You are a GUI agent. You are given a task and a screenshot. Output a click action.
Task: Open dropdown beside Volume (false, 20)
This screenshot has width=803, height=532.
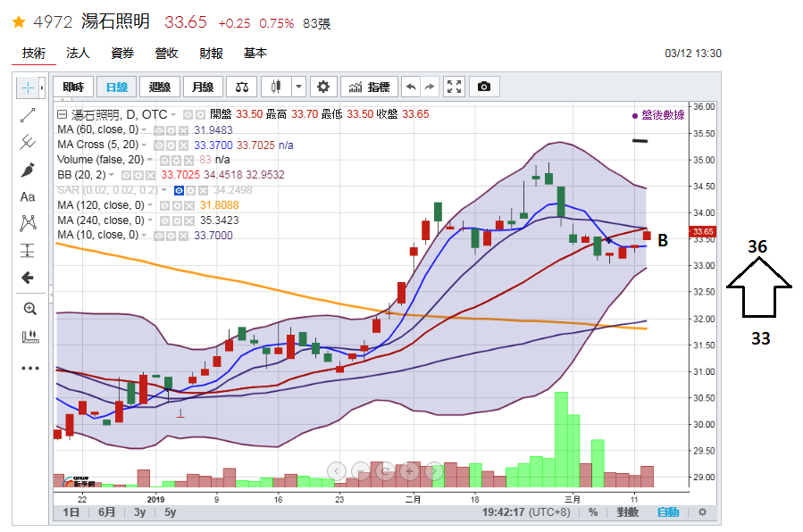point(150,160)
